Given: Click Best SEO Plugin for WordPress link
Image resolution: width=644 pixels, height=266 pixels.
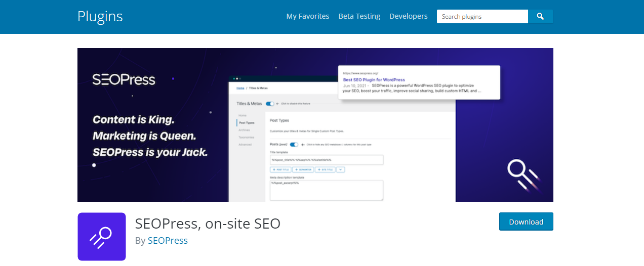Looking at the screenshot, I should point(374,79).
